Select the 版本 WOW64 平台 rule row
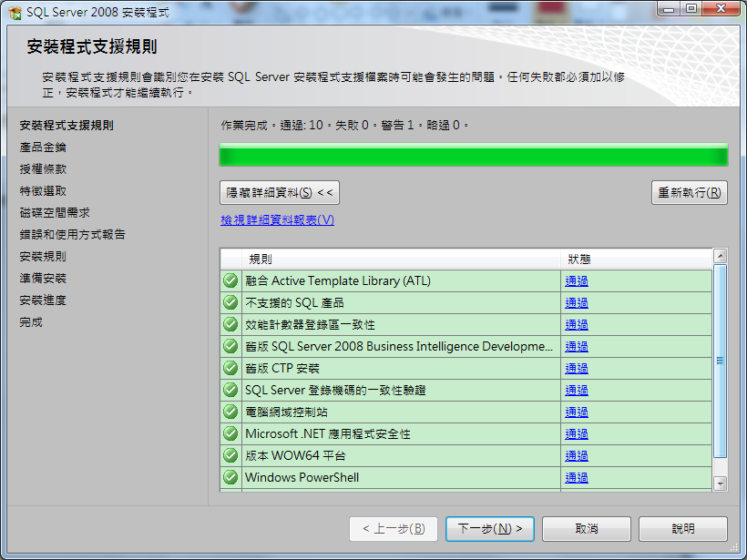The image size is (747, 560). [466, 455]
